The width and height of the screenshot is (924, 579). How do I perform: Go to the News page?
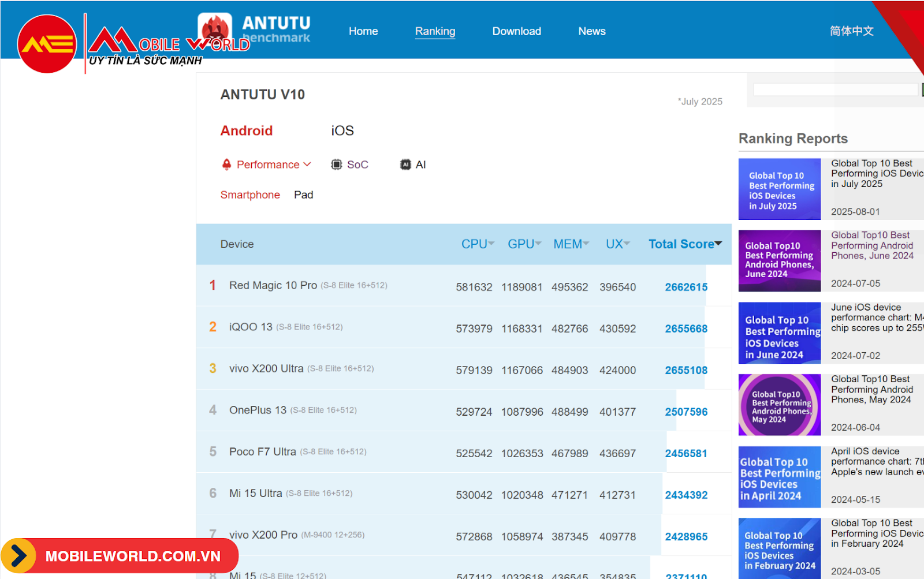coord(592,31)
